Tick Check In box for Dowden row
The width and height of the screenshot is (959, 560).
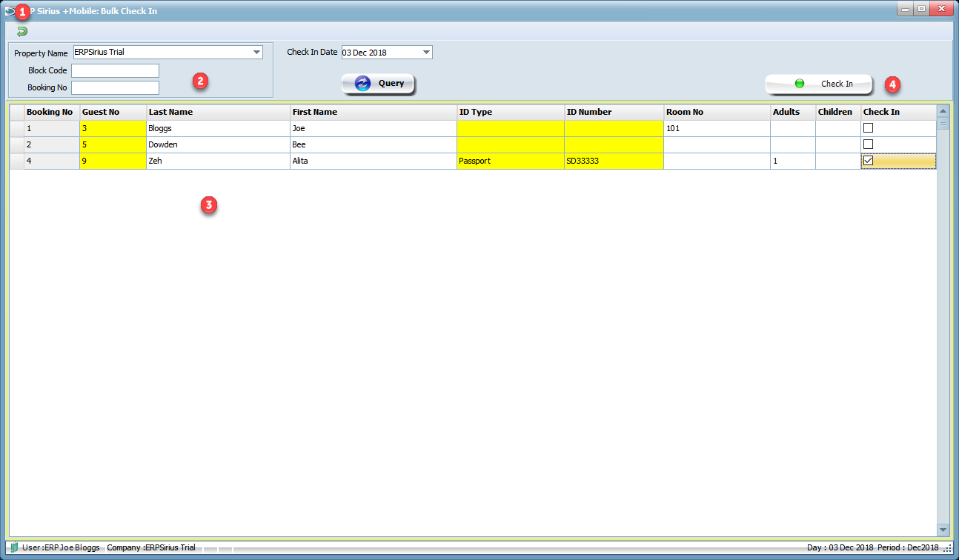(869, 144)
